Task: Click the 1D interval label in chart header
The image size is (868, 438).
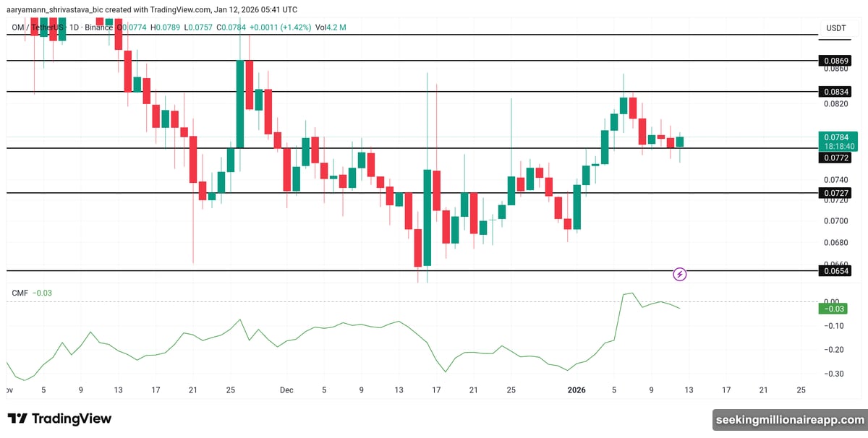Action: pos(73,27)
